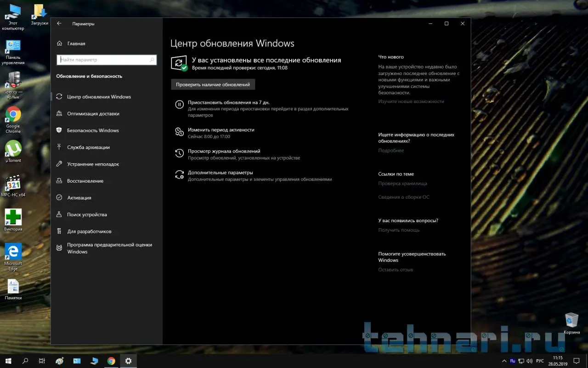Open Дополнительные параметры option
Viewport: 588px width, 368px height.
tap(253, 176)
